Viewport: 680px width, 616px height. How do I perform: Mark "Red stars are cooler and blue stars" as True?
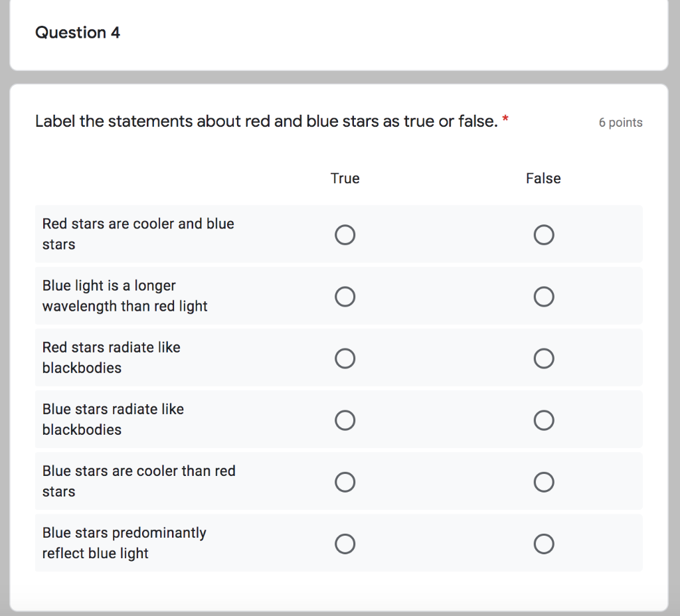[x=345, y=235]
